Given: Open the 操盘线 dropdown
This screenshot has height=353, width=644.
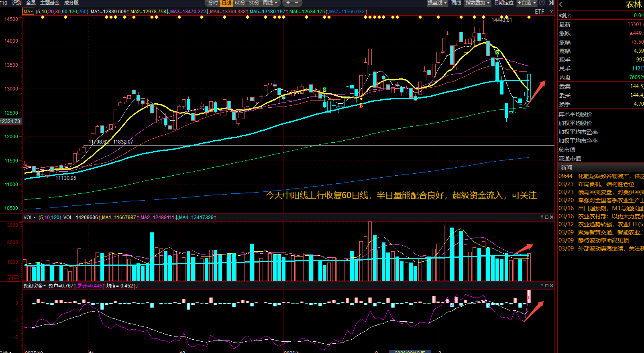Looking at the screenshot, I should tap(437, 3).
